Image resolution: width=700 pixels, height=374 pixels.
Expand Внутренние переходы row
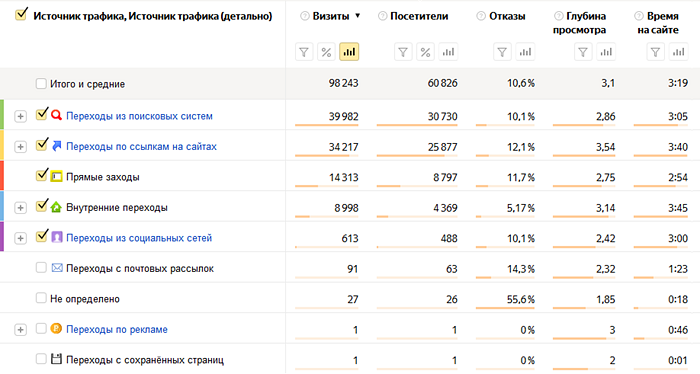[20, 208]
